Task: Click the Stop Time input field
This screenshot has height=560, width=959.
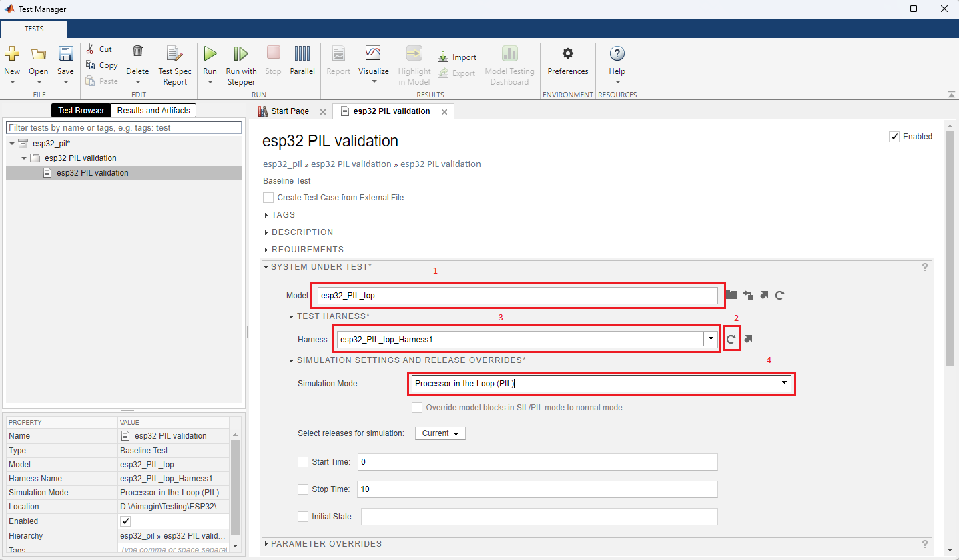Action: click(537, 489)
